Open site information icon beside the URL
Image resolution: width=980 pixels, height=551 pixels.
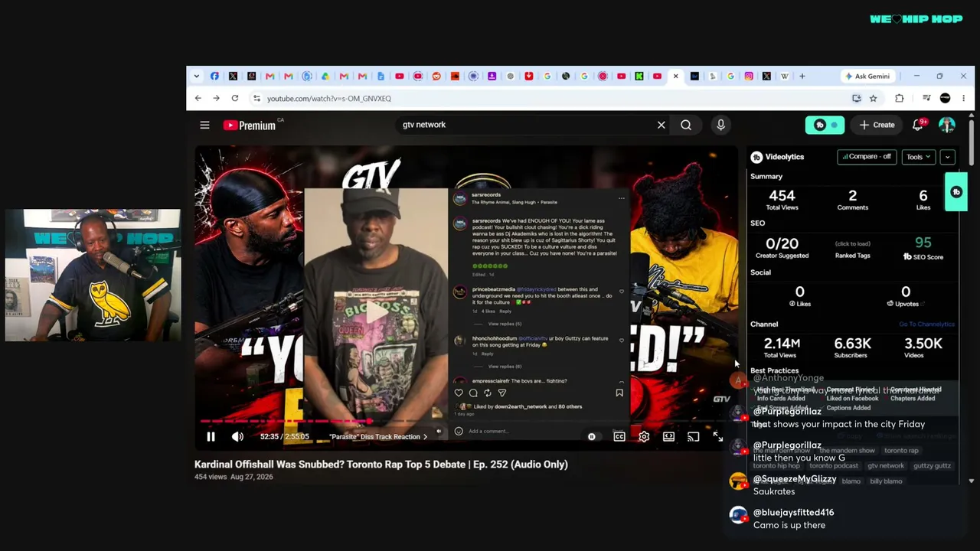257,98
